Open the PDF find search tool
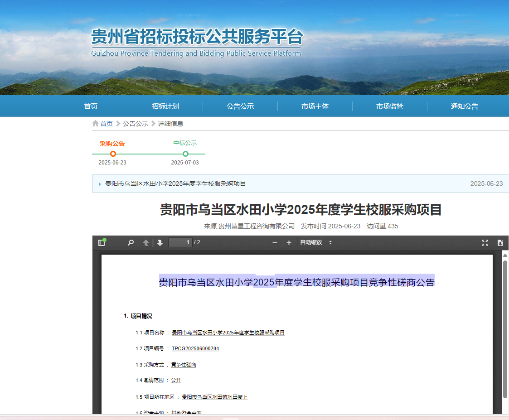This screenshot has height=420, width=509. 131,243
